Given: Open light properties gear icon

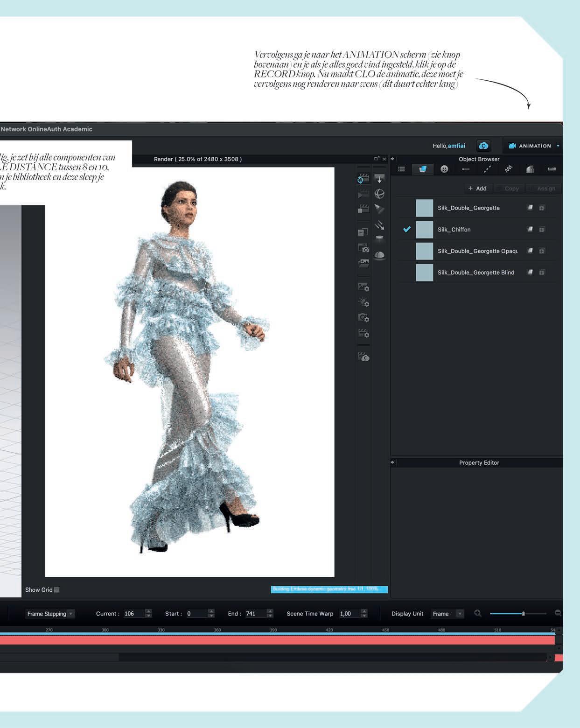Looking at the screenshot, I should (363, 302).
